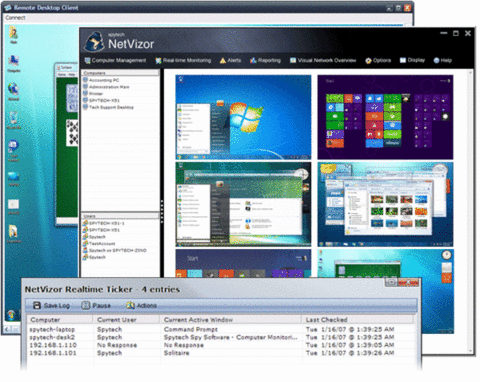Select the spytech-laptop ticker row
Viewport: 480px width, 382px height.
221,329
